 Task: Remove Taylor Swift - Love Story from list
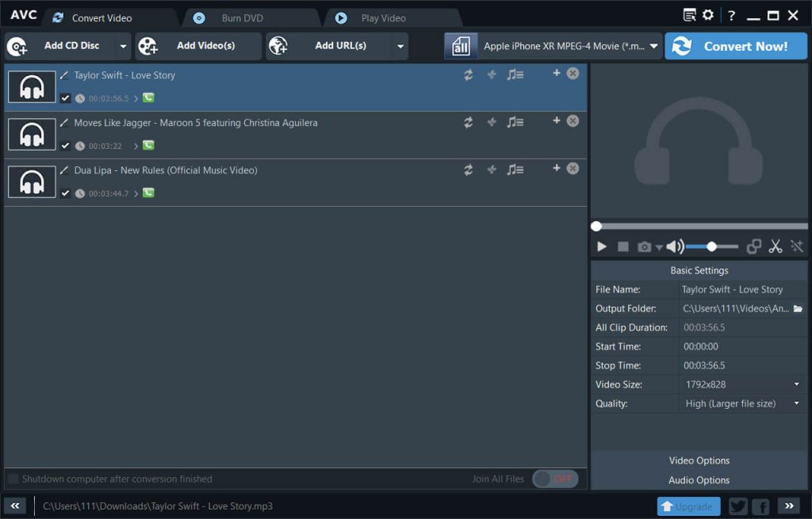point(573,74)
